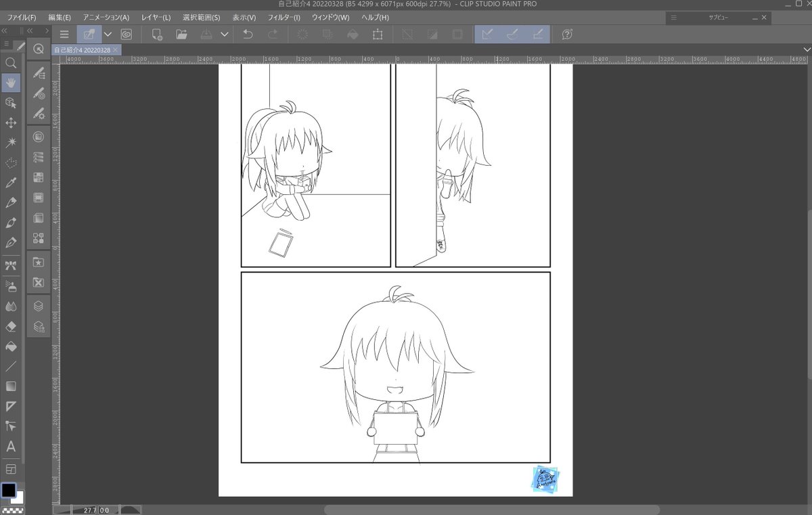Select the Hand move-canvas tool
The height and width of the screenshot is (515, 812).
(11, 83)
